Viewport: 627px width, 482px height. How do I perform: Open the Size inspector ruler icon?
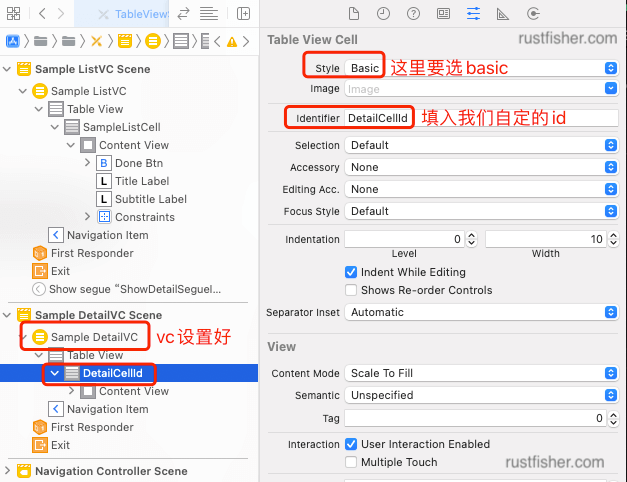(502, 14)
